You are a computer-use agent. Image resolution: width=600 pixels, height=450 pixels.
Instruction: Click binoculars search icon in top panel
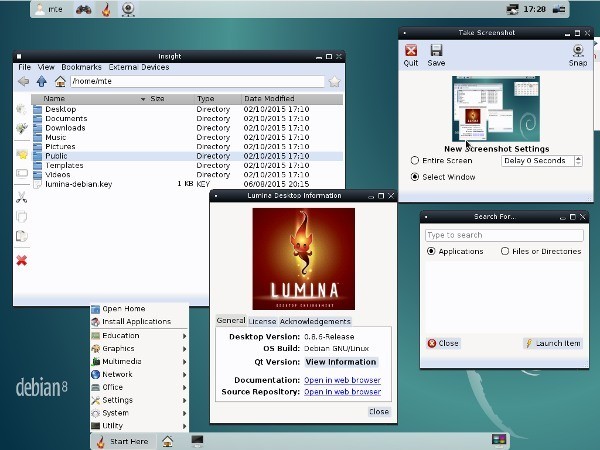83,9
